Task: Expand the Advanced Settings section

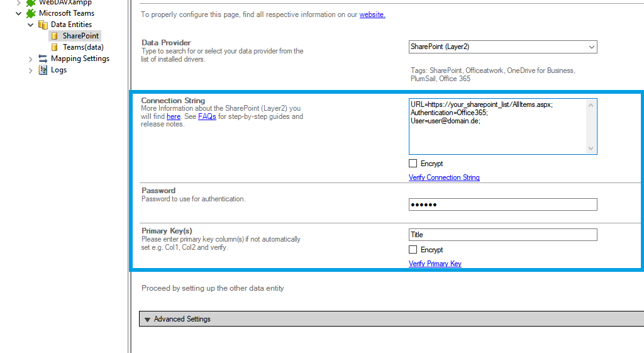Action: (147, 319)
